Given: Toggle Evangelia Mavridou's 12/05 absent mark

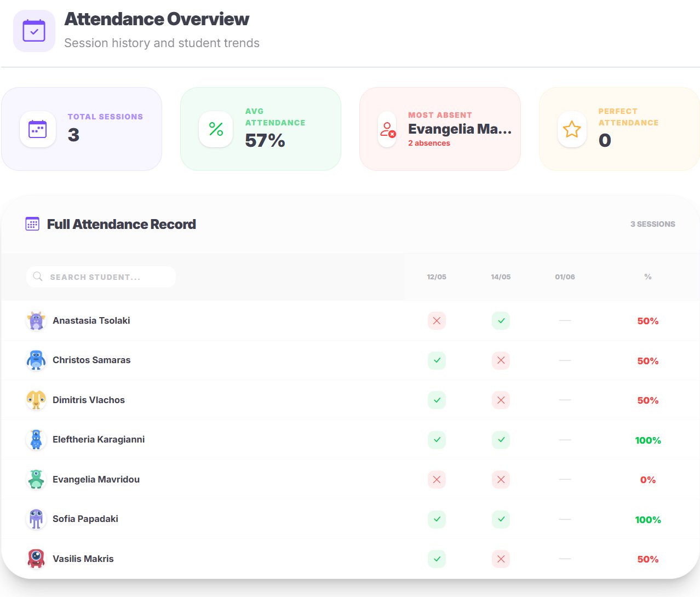Looking at the screenshot, I should (437, 479).
